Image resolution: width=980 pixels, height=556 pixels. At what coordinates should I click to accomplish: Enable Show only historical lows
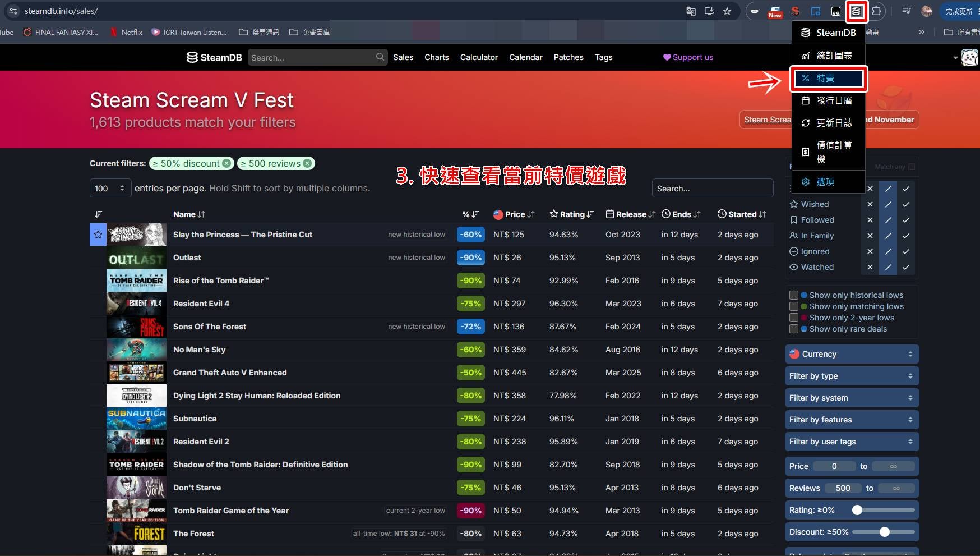point(794,295)
